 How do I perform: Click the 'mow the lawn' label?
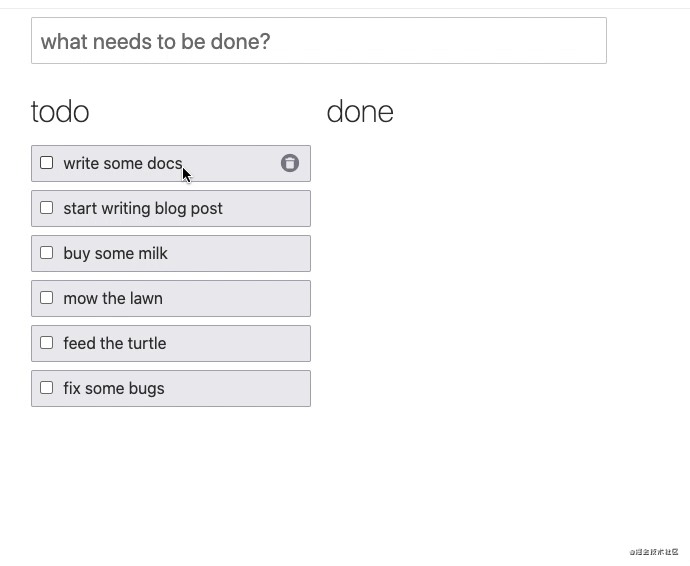click(x=112, y=298)
